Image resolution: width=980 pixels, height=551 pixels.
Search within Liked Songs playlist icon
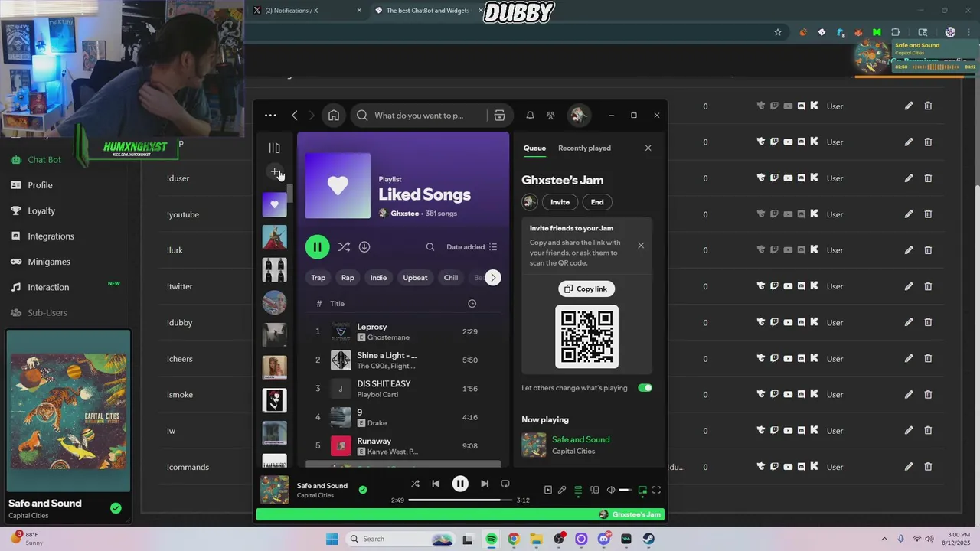pyautogui.click(x=430, y=247)
